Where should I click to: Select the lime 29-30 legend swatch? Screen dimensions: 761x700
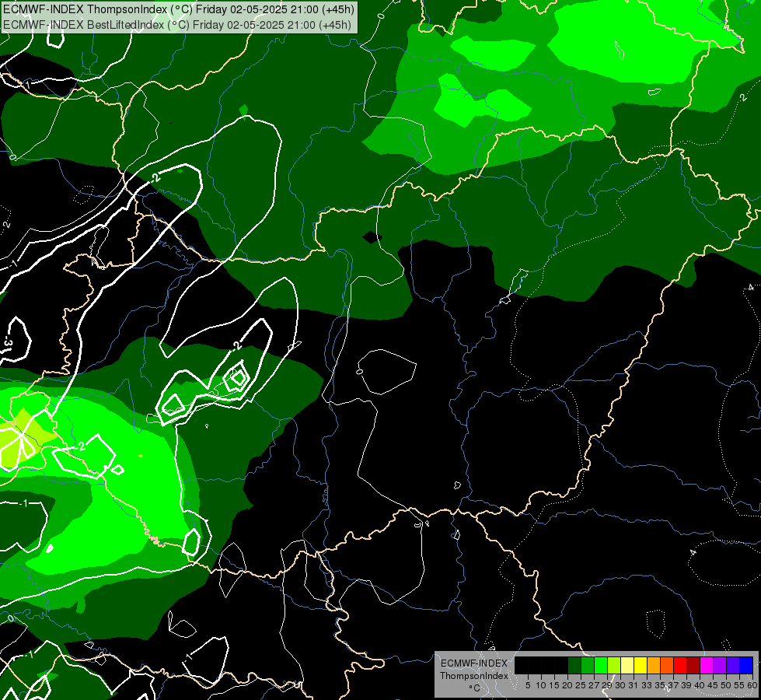[614, 665]
